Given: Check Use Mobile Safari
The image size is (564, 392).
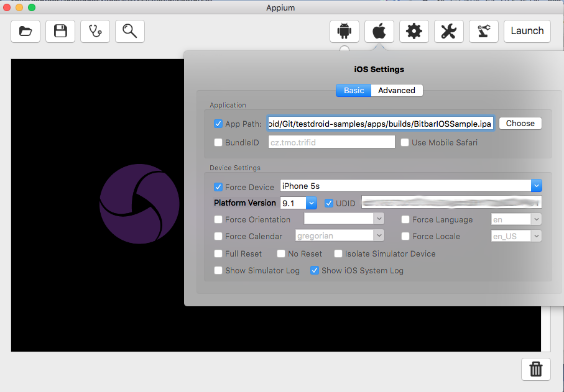Looking at the screenshot, I should [x=405, y=143].
